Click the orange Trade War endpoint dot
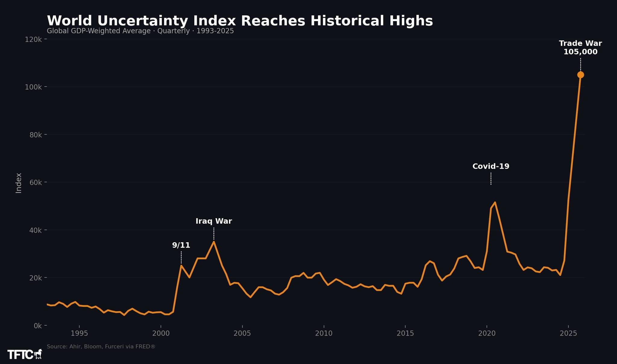 580,75
